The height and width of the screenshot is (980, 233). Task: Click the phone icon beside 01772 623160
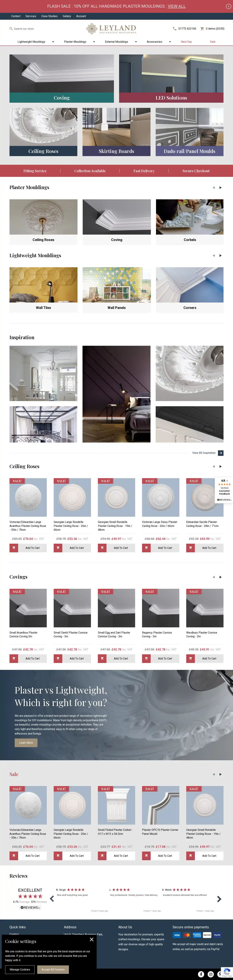[x=174, y=29]
